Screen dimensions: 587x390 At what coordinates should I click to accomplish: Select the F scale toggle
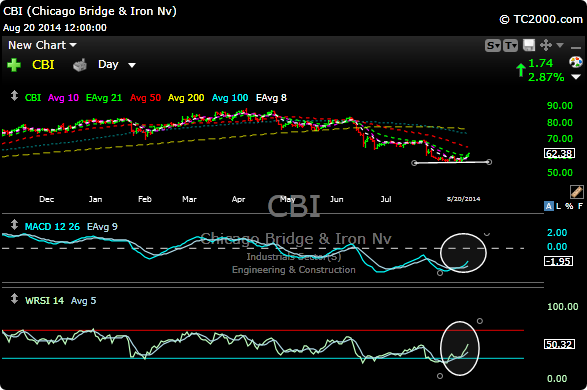(x=580, y=206)
